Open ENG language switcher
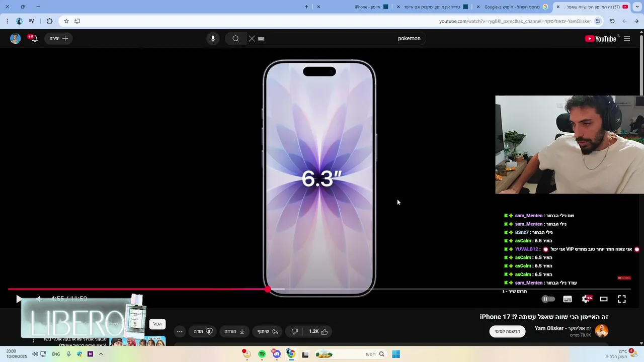The width and height of the screenshot is (644, 362). click(56, 354)
